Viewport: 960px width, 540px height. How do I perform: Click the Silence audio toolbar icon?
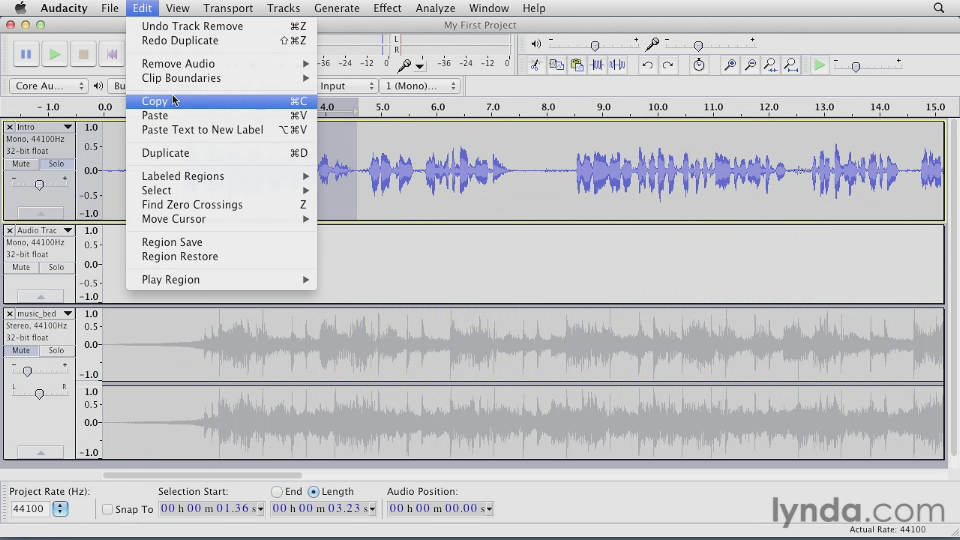pos(618,65)
